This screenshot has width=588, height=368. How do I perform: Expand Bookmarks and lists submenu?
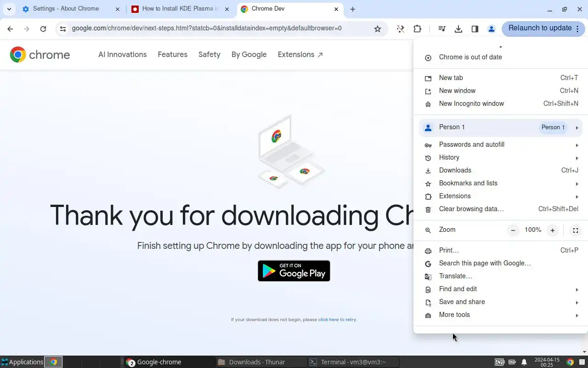[x=501, y=184]
